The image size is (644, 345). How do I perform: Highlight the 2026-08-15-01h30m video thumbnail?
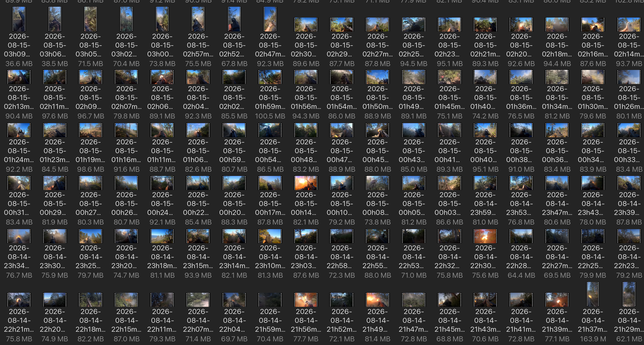click(x=593, y=77)
